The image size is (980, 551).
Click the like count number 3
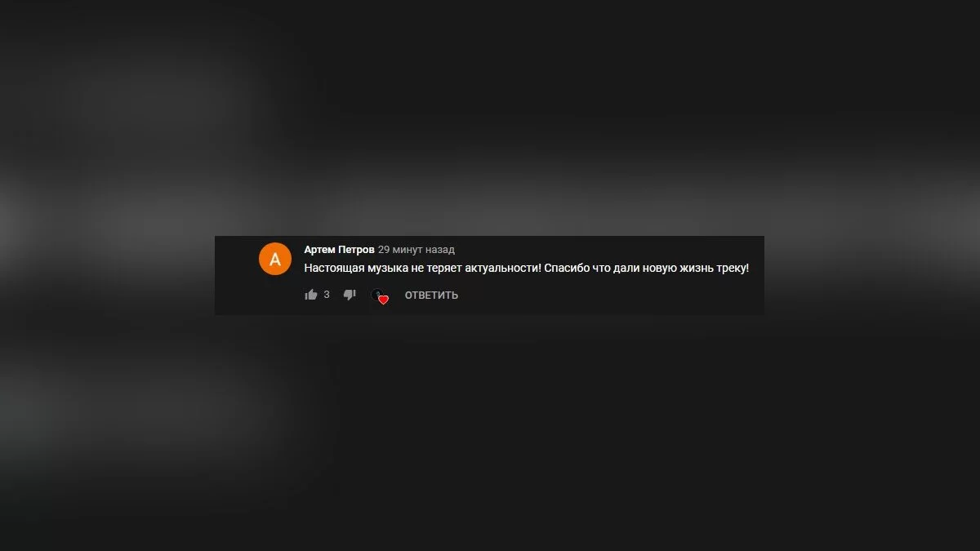[327, 295]
